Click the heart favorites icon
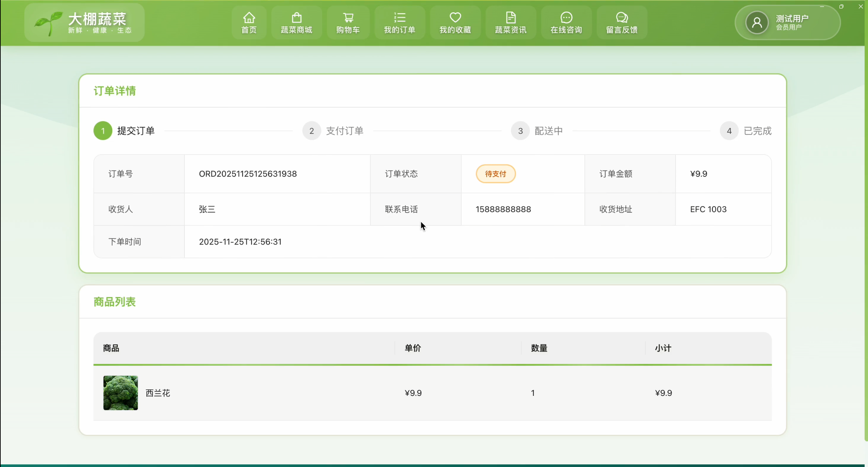This screenshot has width=868, height=467. (455, 18)
